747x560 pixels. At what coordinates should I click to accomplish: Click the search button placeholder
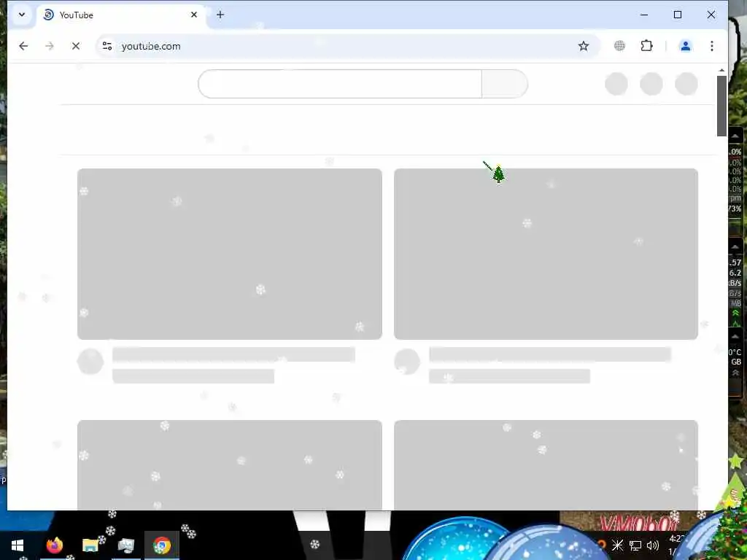click(505, 84)
